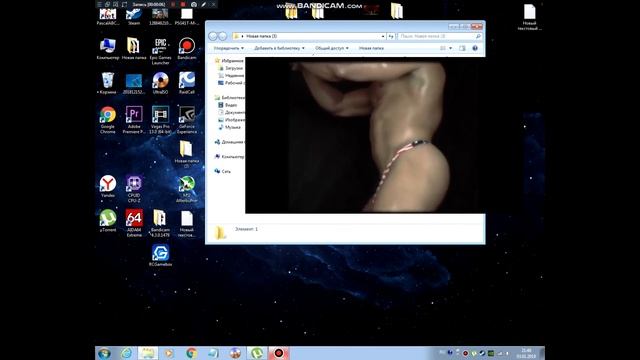The width and height of the screenshot is (640, 360).
Task: Select the Новая папка folder beside Компьютер icon
Action: pyautogui.click(x=134, y=49)
